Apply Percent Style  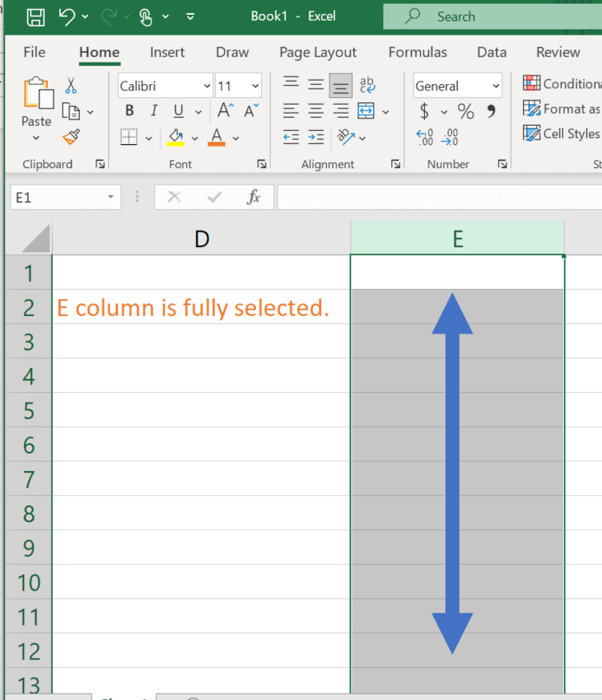[465, 111]
